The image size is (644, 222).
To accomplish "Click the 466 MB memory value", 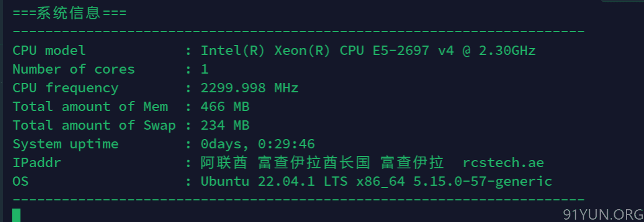I will tap(225, 107).
